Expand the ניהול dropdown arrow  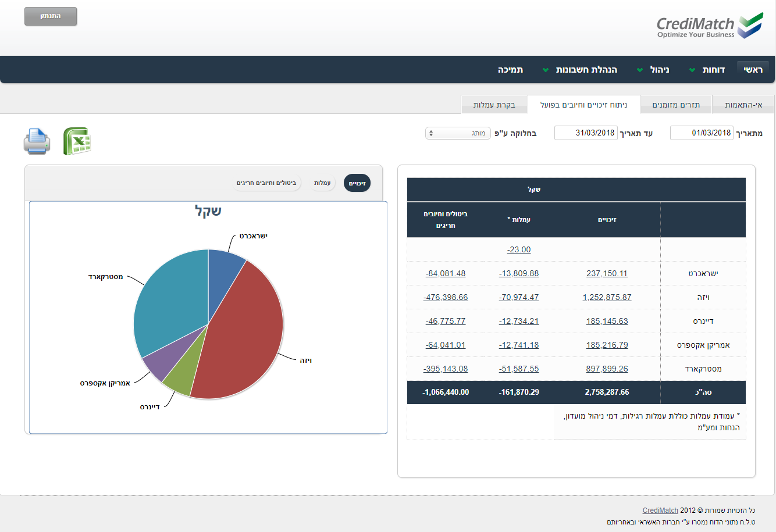pos(639,70)
